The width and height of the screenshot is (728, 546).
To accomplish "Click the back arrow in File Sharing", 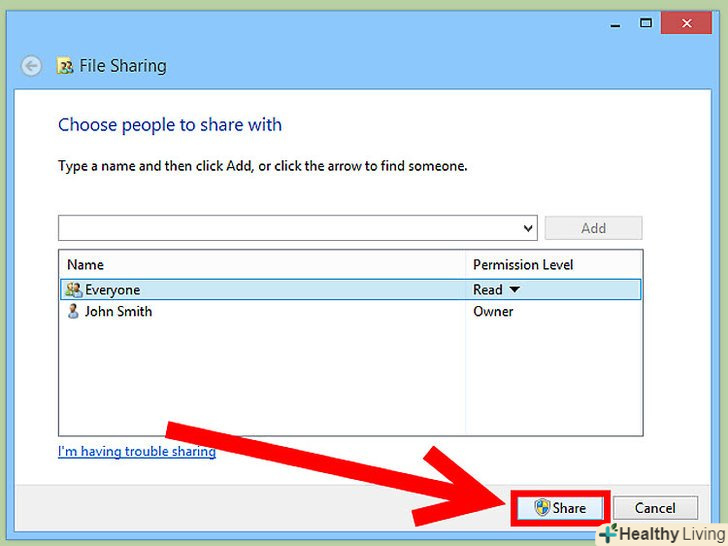I will tap(32, 66).
